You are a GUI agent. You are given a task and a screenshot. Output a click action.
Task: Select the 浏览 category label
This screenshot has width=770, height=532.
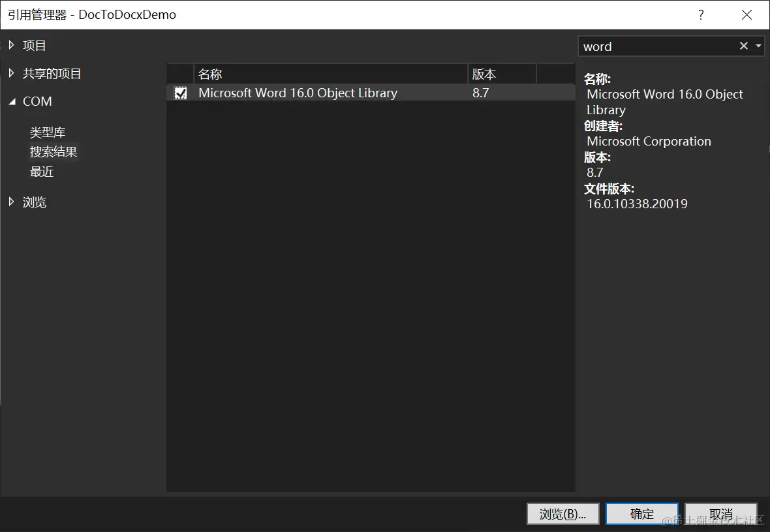tap(35, 202)
